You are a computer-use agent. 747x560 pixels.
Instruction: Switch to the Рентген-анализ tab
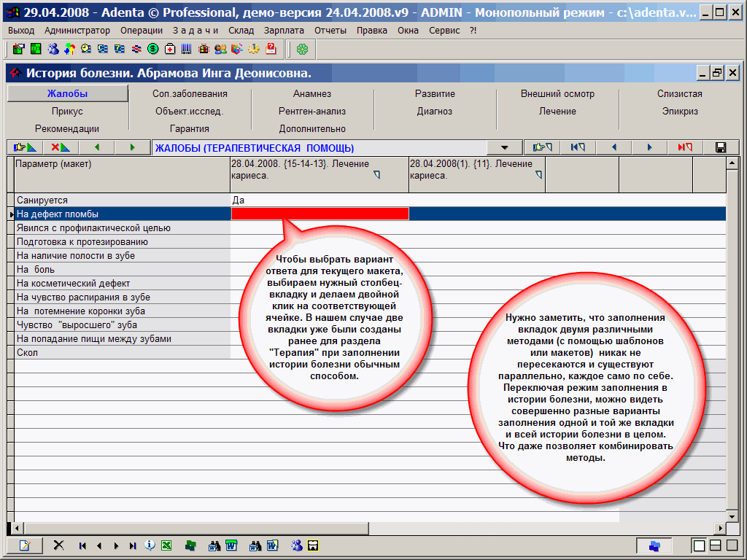[x=312, y=112]
